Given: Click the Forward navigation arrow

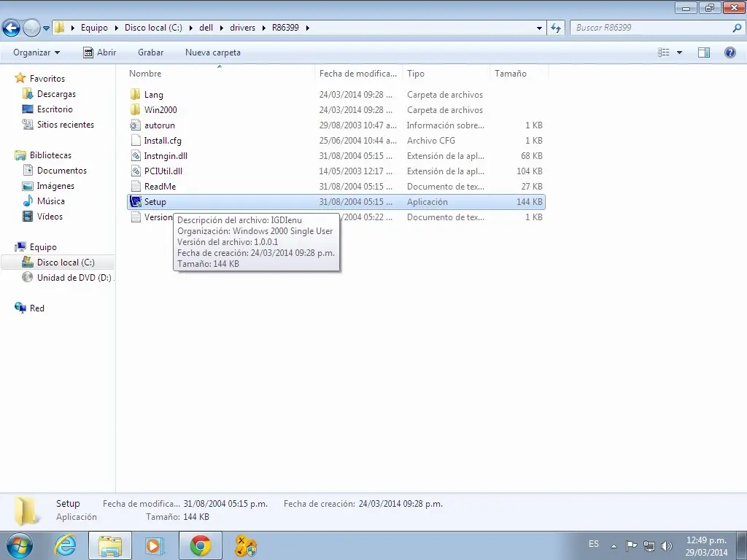Looking at the screenshot, I should tap(31, 28).
